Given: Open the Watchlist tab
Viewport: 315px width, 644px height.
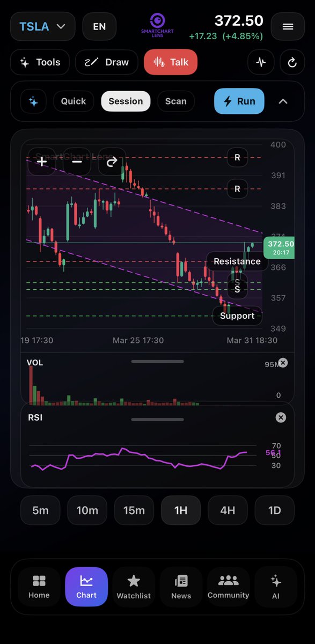Looking at the screenshot, I should pyautogui.click(x=134, y=587).
